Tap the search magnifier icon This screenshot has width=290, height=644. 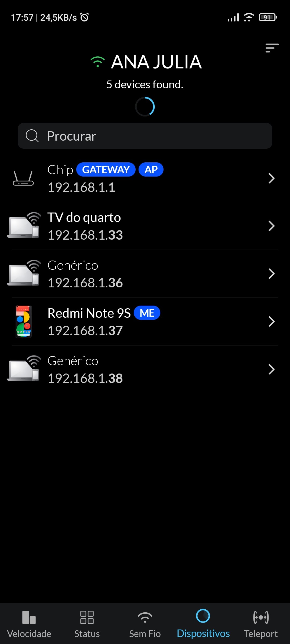[32, 136]
